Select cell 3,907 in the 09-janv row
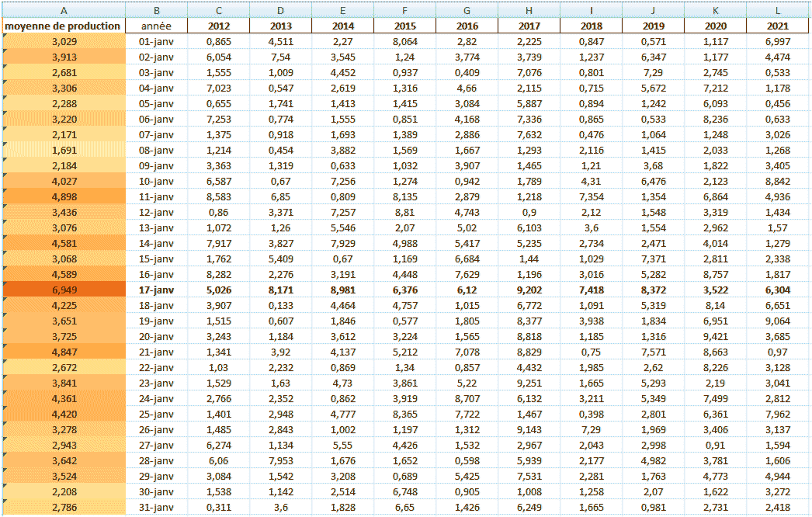812x517 pixels. (x=467, y=166)
